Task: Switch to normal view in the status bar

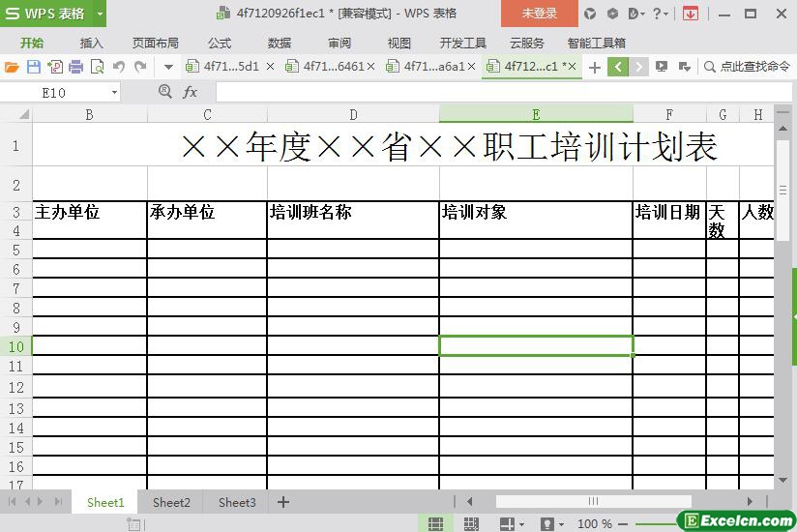Action: point(435,524)
